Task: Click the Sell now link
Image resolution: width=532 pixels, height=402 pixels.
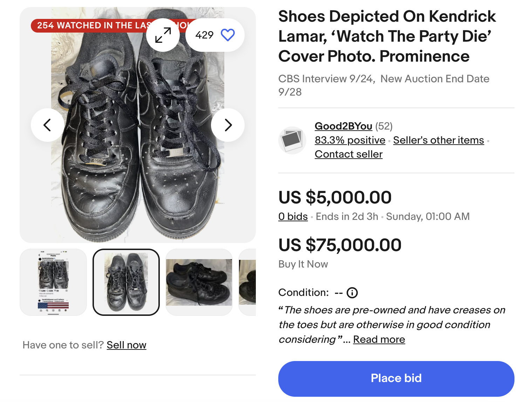Action: click(x=126, y=345)
